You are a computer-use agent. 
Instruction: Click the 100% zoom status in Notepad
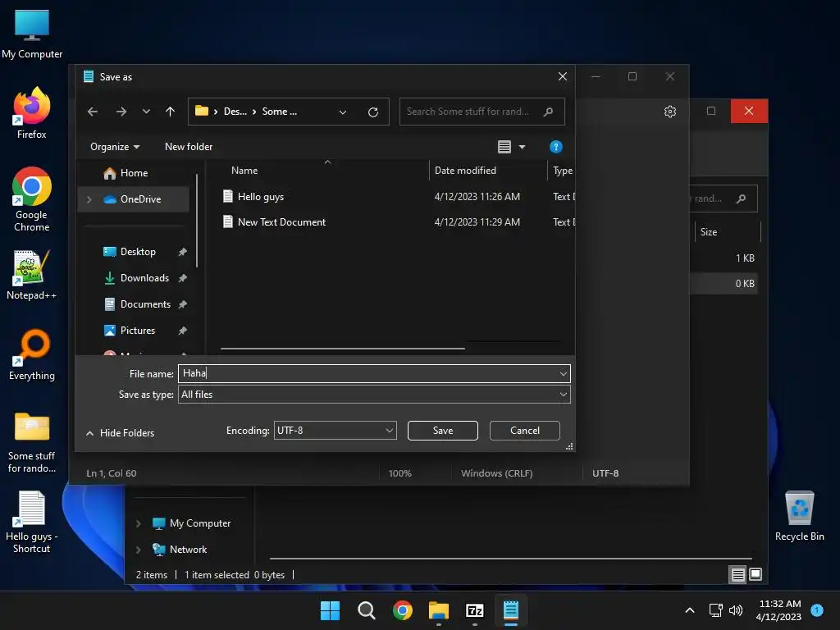pos(399,473)
